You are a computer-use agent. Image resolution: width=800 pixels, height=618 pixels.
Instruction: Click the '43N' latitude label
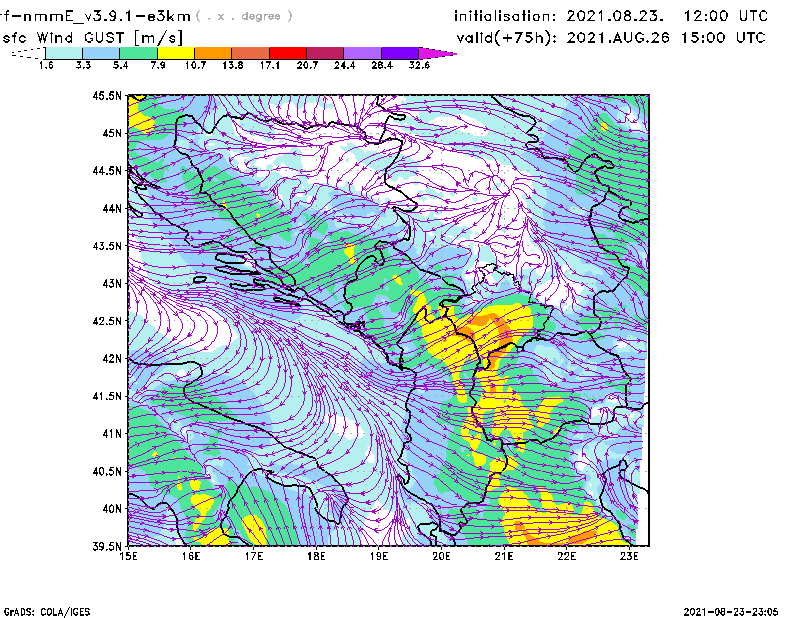(113, 283)
